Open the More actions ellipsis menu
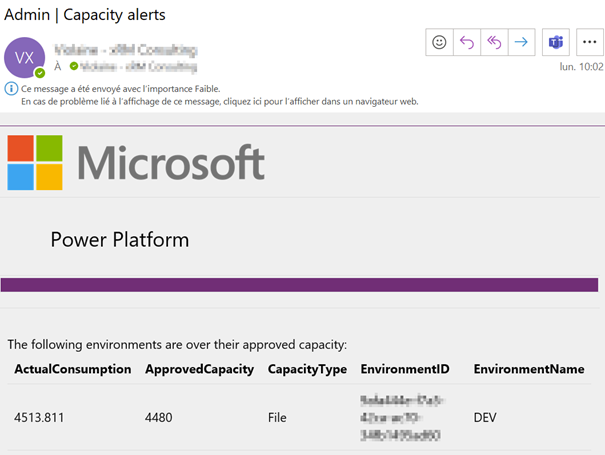Screen dimensions: 605x455 pos(587,42)
